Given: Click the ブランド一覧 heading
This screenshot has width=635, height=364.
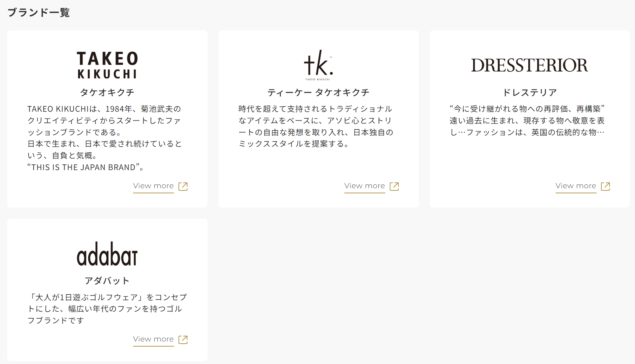Looking at the screenshot, I should [x=39, y=13].
